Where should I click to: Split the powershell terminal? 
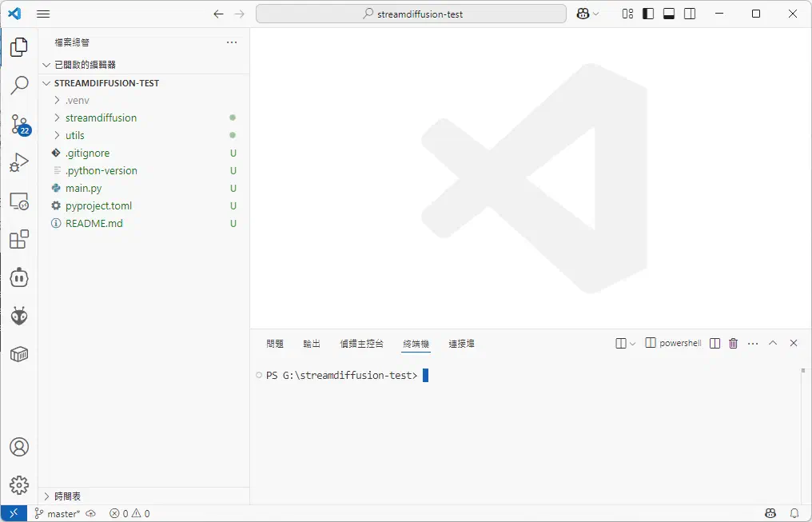pos(714,342)
